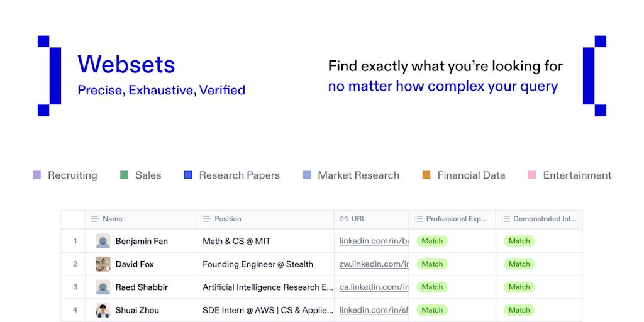This screenshot has height=322, width=644.
Task: Select row number 3 cell
Action: [75, 287]
